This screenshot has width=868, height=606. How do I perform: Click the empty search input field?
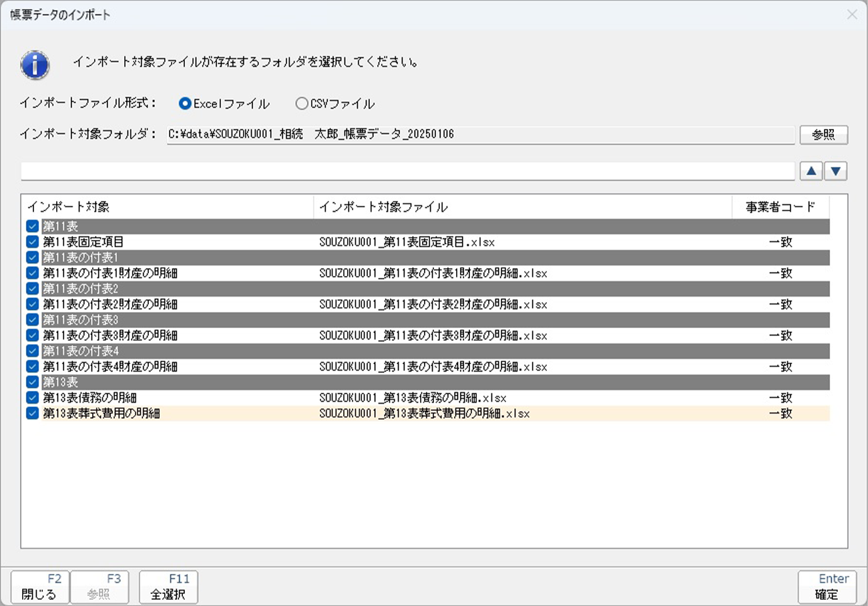[x=407, y=171]
